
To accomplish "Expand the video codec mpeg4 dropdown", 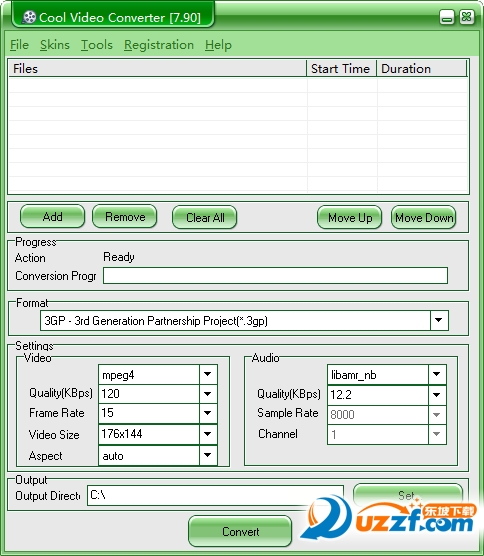I will pyautogui.click(x=208, y=374).
